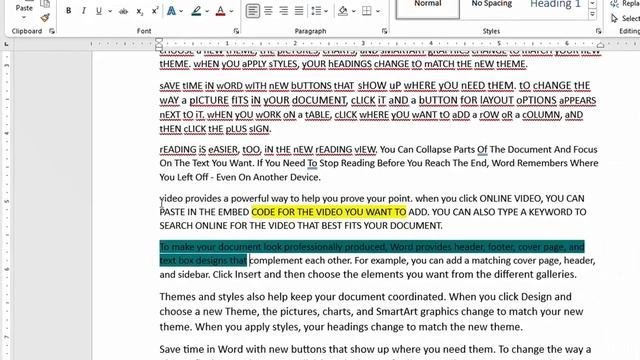Click the highlighted text 'CODE FOR THE VIDEO'
The image size is (640, 360).
click(302, 212)
